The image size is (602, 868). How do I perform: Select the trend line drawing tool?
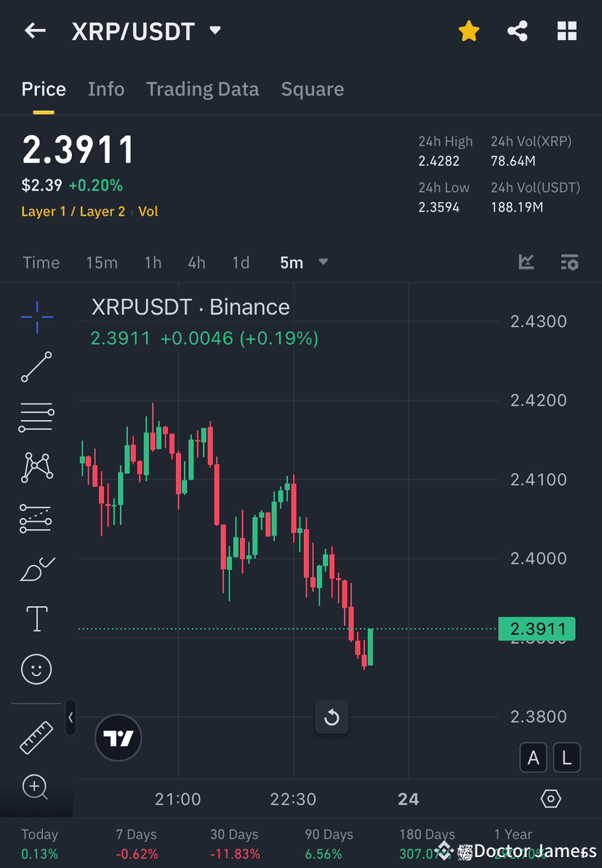[x=36, y=367]
